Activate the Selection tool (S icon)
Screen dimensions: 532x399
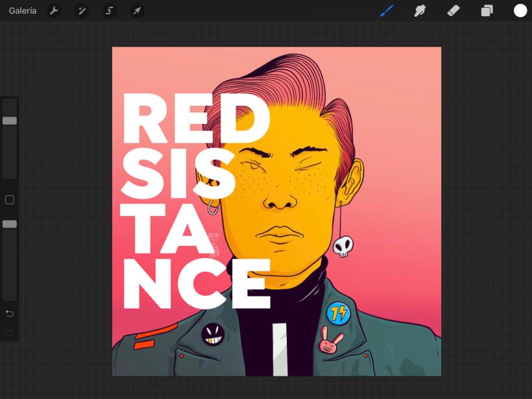110,10
